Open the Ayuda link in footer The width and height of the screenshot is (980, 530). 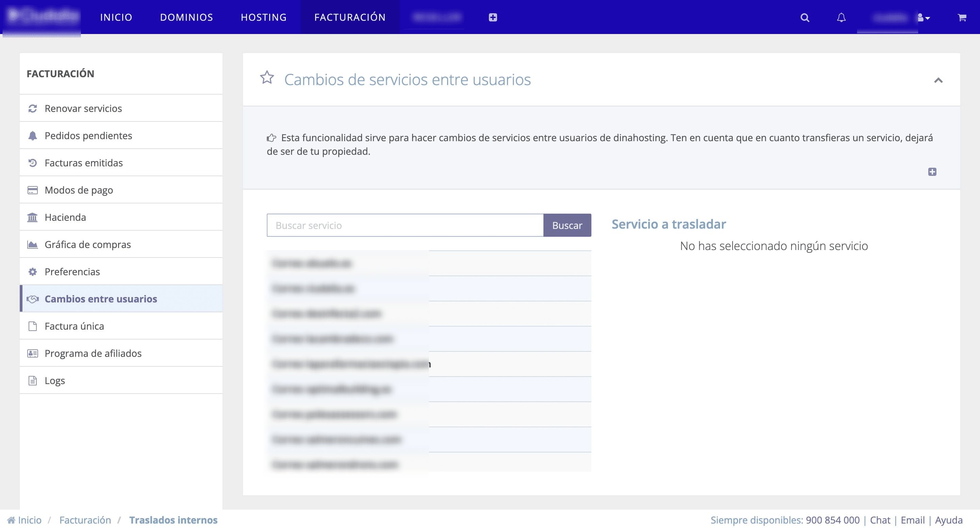[948, 520]
